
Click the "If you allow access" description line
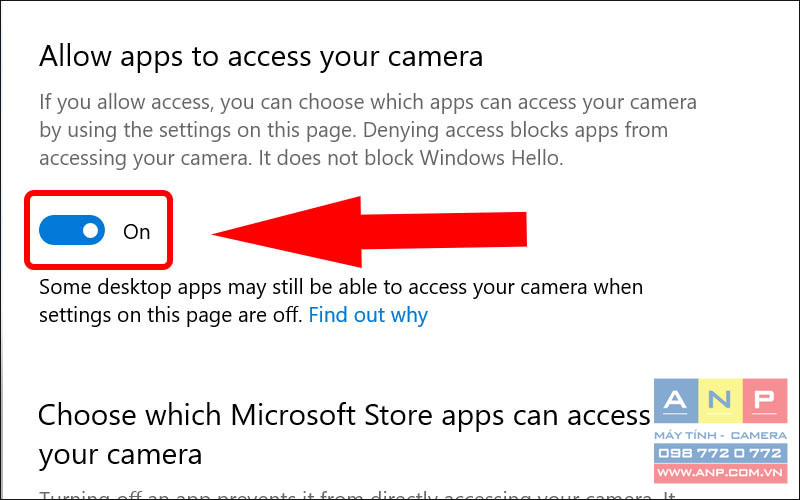point(368,103)
